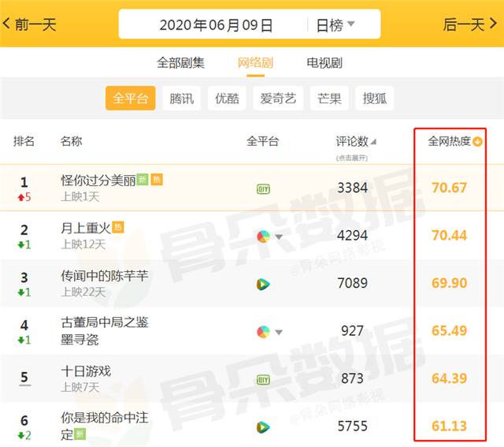
Task: Select 爱奇艺 platform filter
Action: (278, 99)
